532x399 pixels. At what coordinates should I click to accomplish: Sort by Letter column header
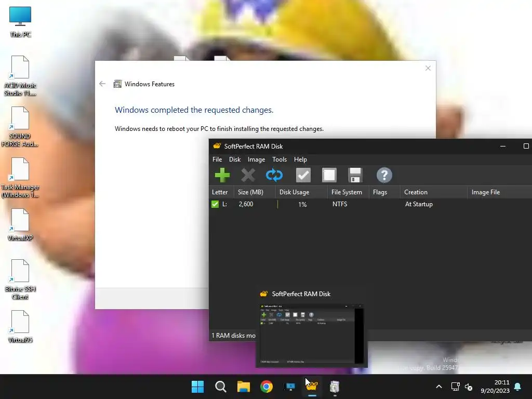coord(221,192)
